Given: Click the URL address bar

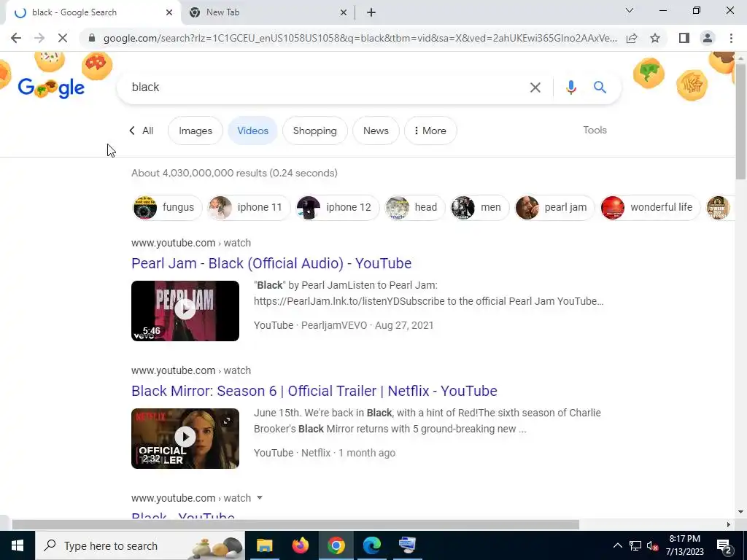Looking at the screenshot, I should pos(360,38).
